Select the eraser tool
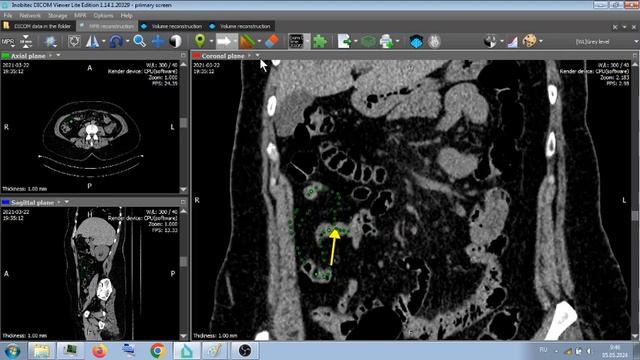Image resolution: width=640 pixels, height=360 pixels. 272,41
